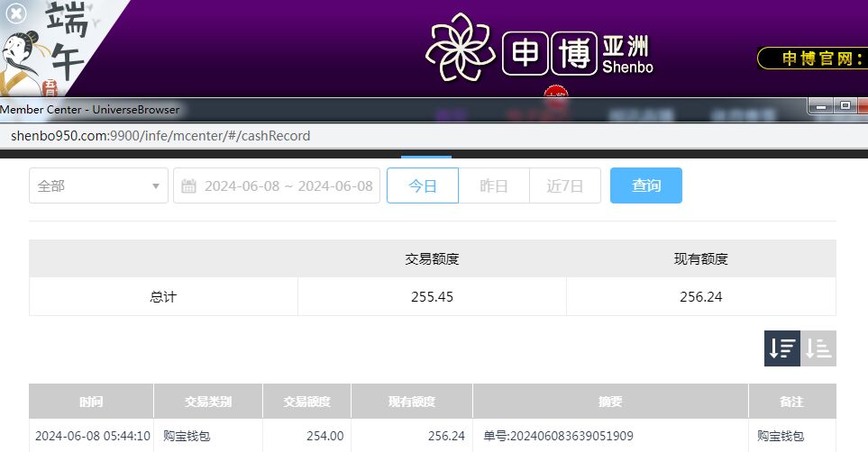Switch to the 近7日 tab
This screenshot has width=868, height=452.
564,186
